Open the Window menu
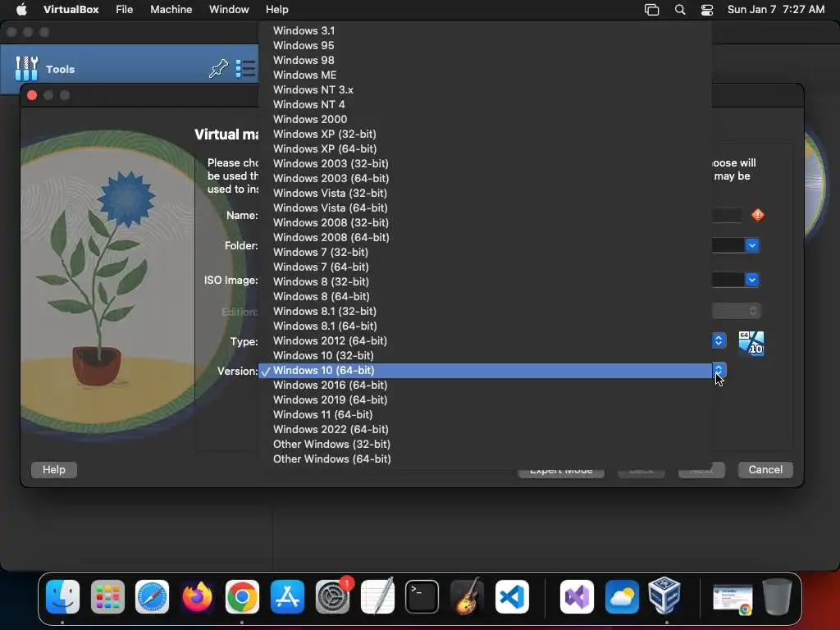The image size is (840, 630). 229,9
